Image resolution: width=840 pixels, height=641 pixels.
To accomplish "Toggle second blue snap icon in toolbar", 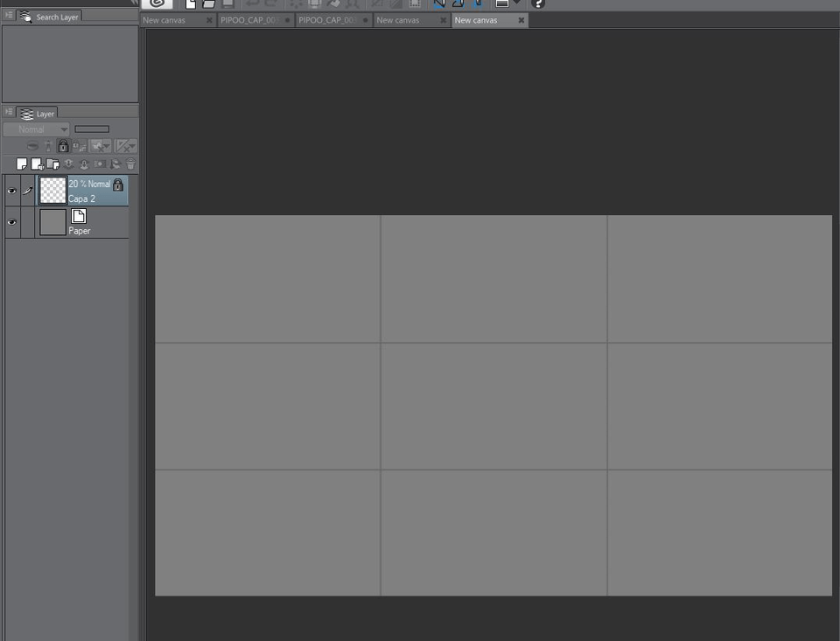I will pos(458,3).
